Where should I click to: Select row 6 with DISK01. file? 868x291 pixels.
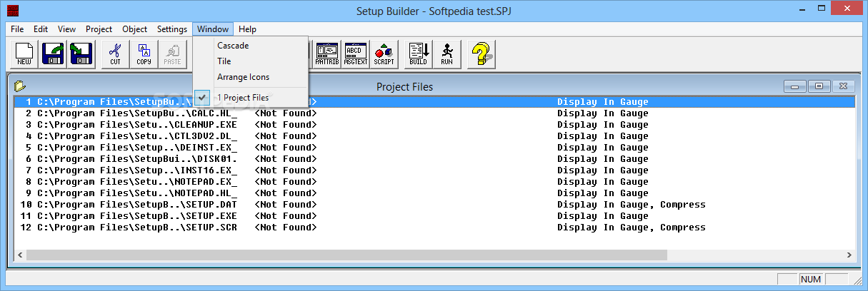click(x=434, y=159)
